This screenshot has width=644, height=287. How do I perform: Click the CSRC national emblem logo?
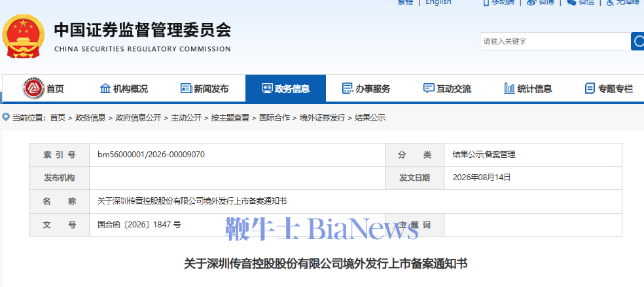[23, 36]
